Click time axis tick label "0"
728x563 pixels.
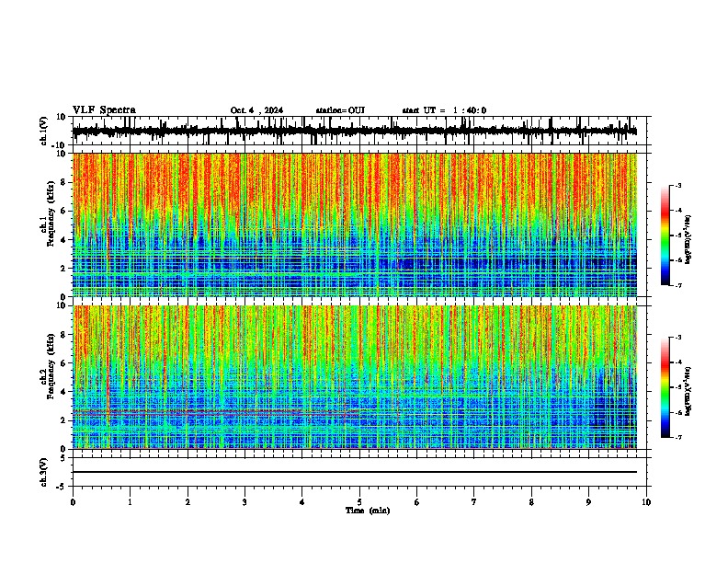tap(73, 502)
